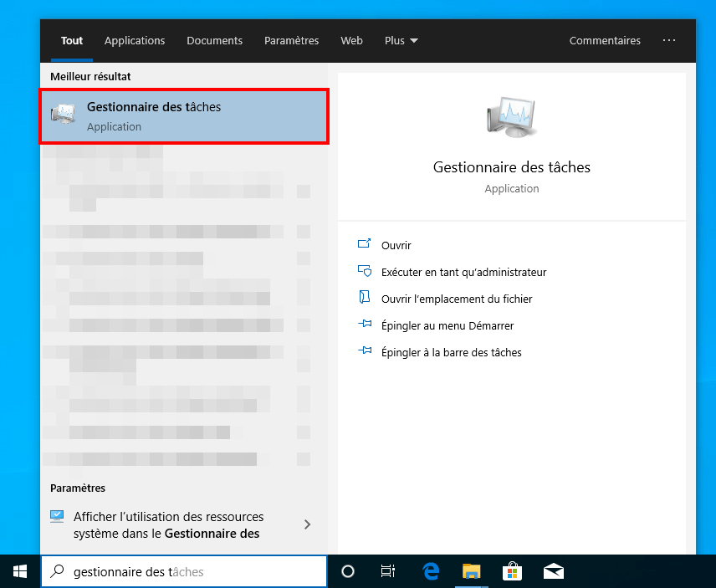This screenshot has height=588, width=716.
Task: Click the Ouvrir arrow icon
Action: 364,243
